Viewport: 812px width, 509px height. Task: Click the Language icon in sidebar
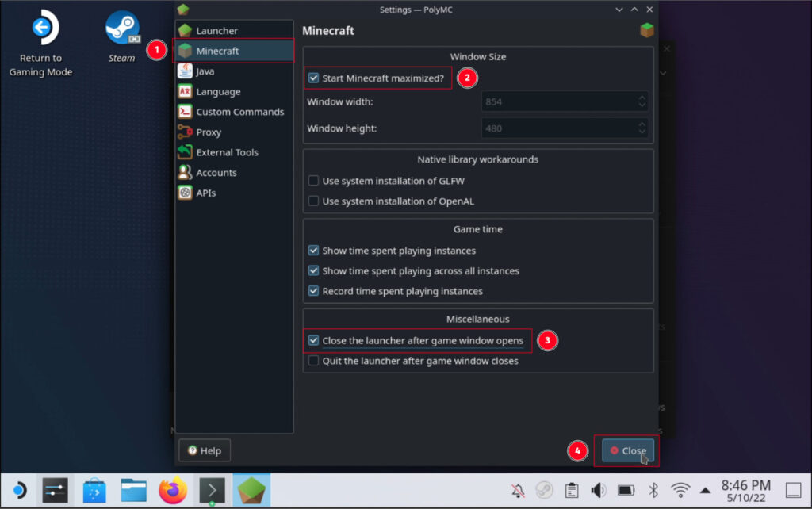(185, 92)
